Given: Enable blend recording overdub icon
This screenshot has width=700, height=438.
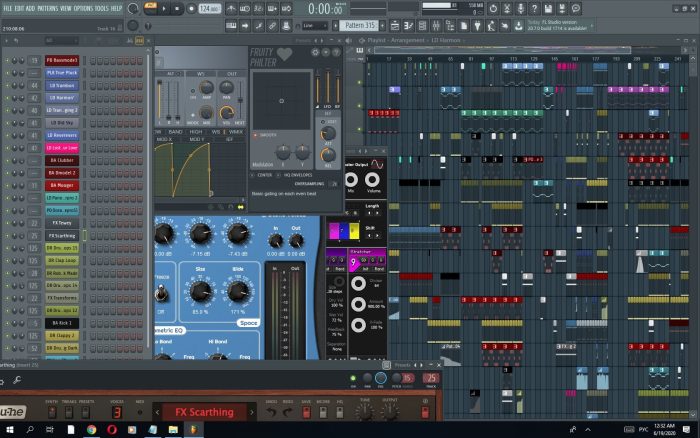Looking at the screenshot, I should coord(272,8).
